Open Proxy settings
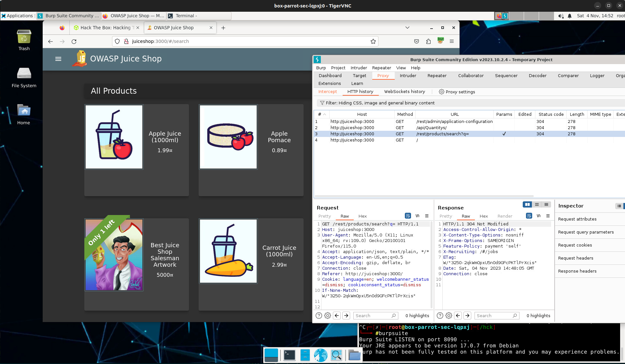The width and height of the screenshot is (625, 364). [x=457, y=92]
